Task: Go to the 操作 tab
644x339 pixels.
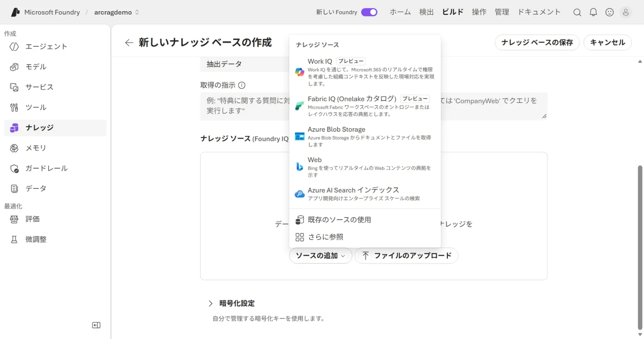Action: pyautogui.click(x=479, y=12)
